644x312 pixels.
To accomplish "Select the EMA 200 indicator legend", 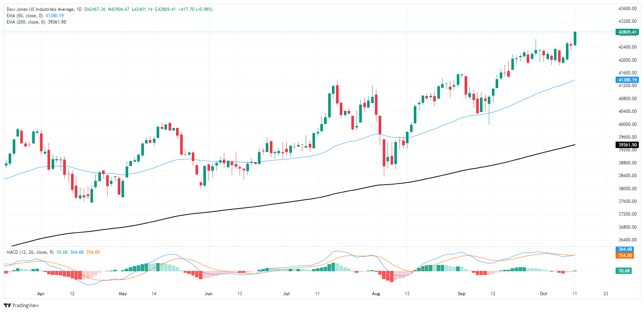I will pyautogui.click(x=26, y=22).
